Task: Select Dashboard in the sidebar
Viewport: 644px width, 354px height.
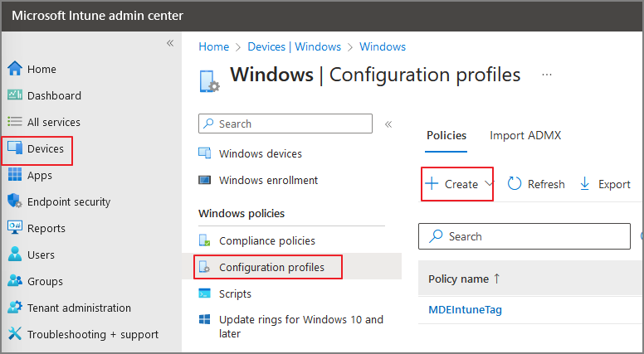Action: [x=54, y=95]
